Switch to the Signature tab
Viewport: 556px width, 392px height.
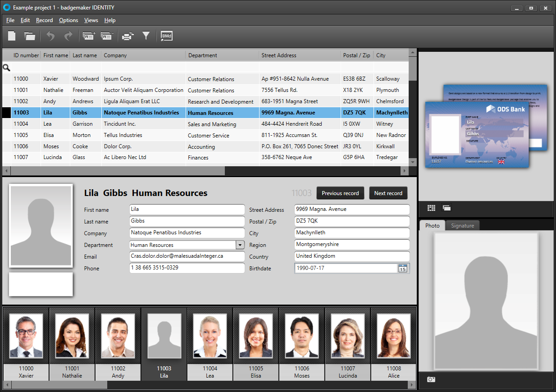click(x=462, y=226)
